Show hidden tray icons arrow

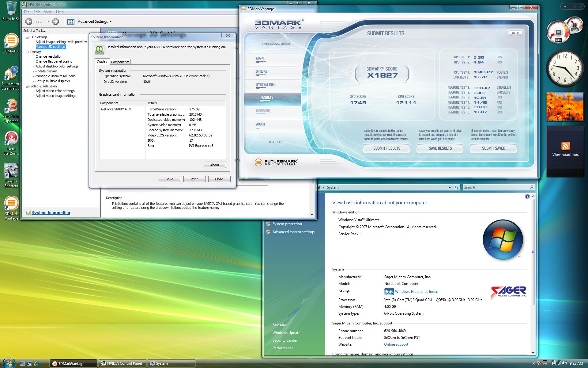pyautogui.click(x=533, y=363)
